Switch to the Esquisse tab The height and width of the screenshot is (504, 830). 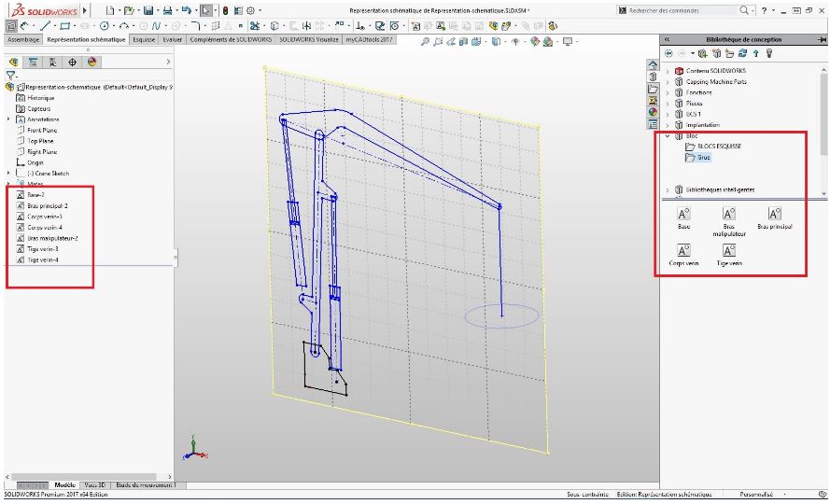(x=144, y=40)
